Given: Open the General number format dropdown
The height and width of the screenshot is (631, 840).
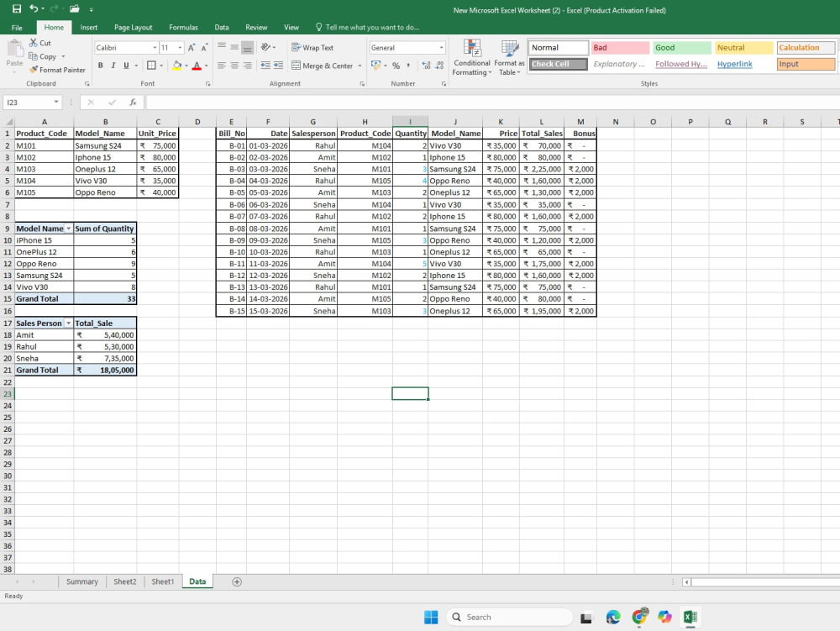Looking at the screenshot, I should point(442,48).
